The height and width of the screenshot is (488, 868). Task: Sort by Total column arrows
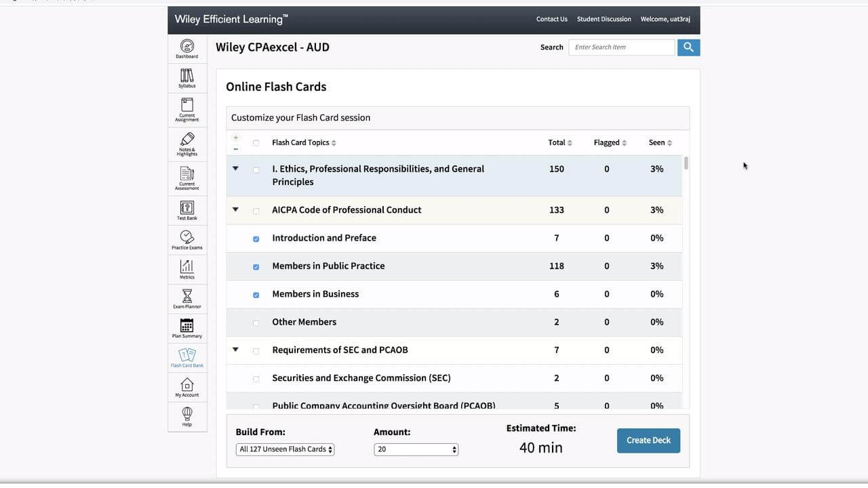pyautogui.click(x=570, y=143)
